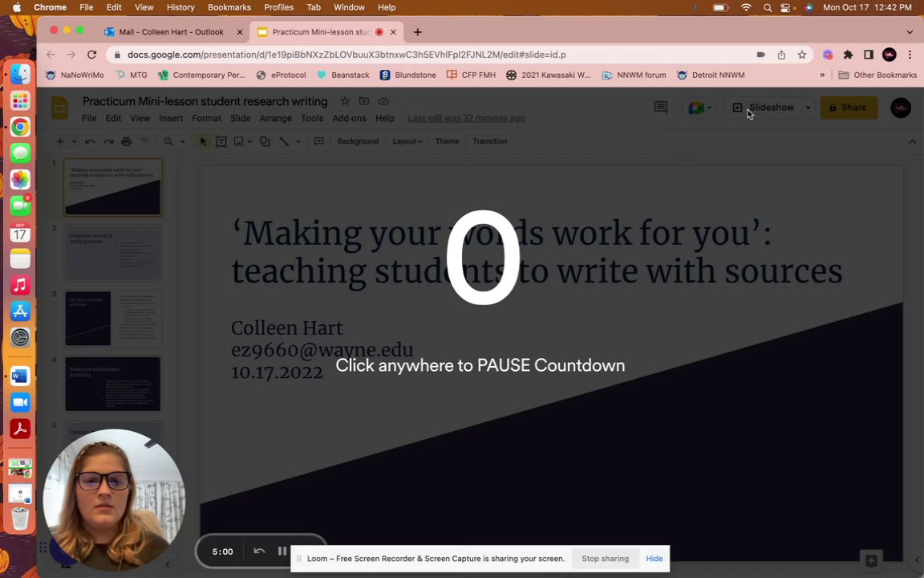Click the zoom magnifier tool
Image resolution: width=924 pixels, height=578 pixels.
(168, 141)
